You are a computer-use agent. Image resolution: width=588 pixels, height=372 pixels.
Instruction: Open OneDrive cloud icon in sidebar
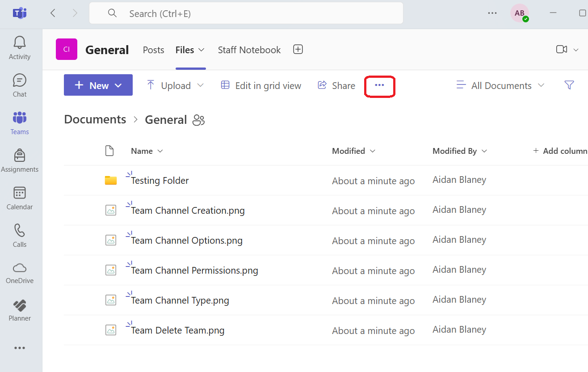tap(19, 267)
